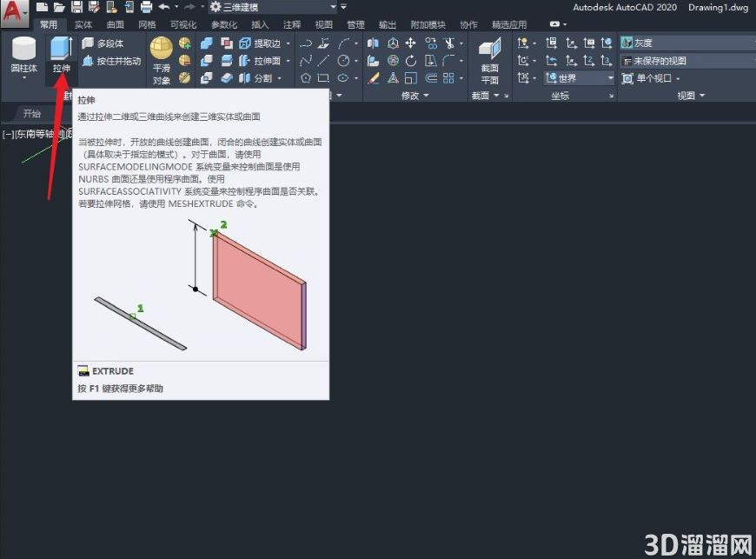Open file with the folder icon

point(58,7)
